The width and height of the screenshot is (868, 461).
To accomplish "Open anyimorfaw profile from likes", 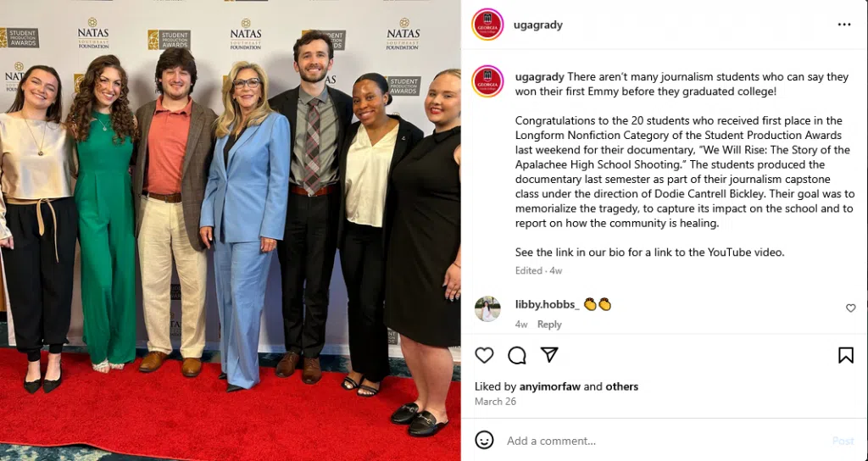I will pos(549,386).
